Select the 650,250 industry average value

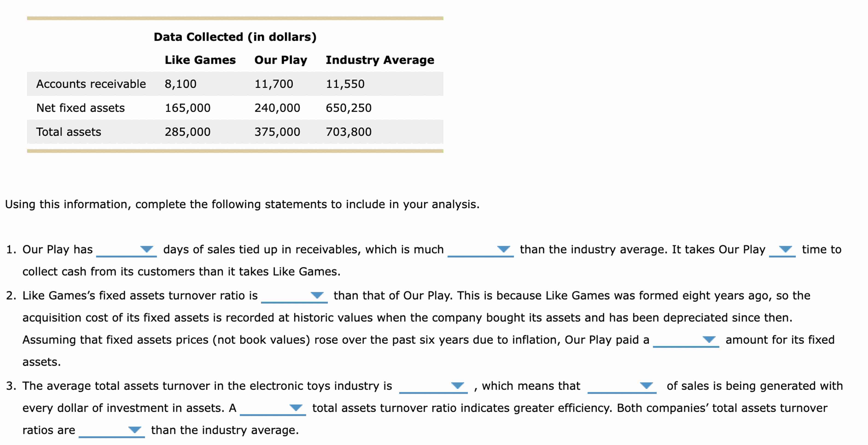pos(349,108)
